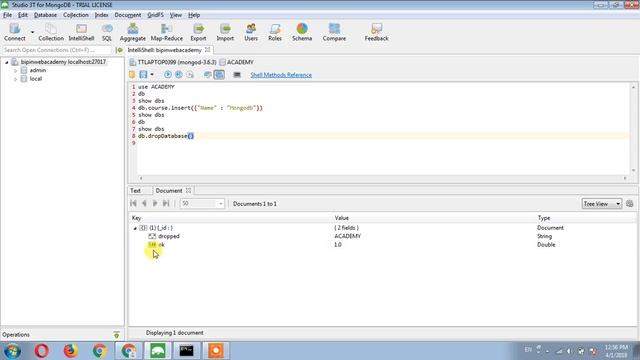The image size is (640, 360).
Task: Click the second play icon in the shell toolbar
Action: (179, 75)
